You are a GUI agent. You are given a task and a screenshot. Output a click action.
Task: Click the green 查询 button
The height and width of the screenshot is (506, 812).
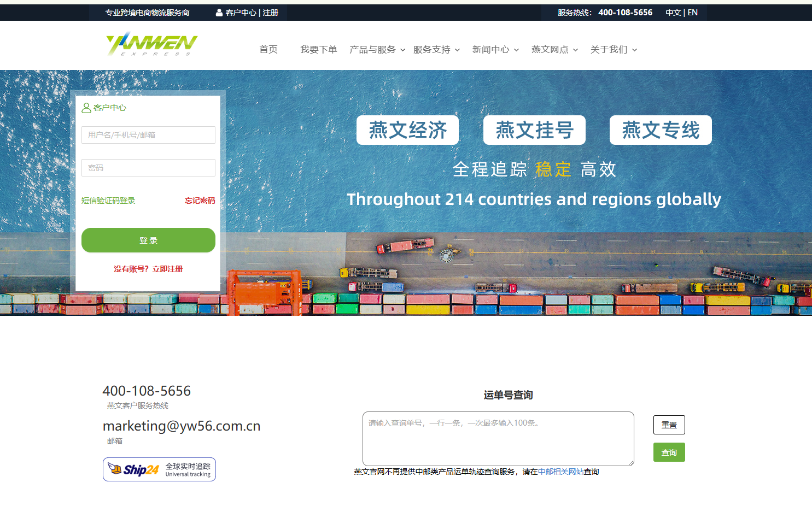point(669,452)
